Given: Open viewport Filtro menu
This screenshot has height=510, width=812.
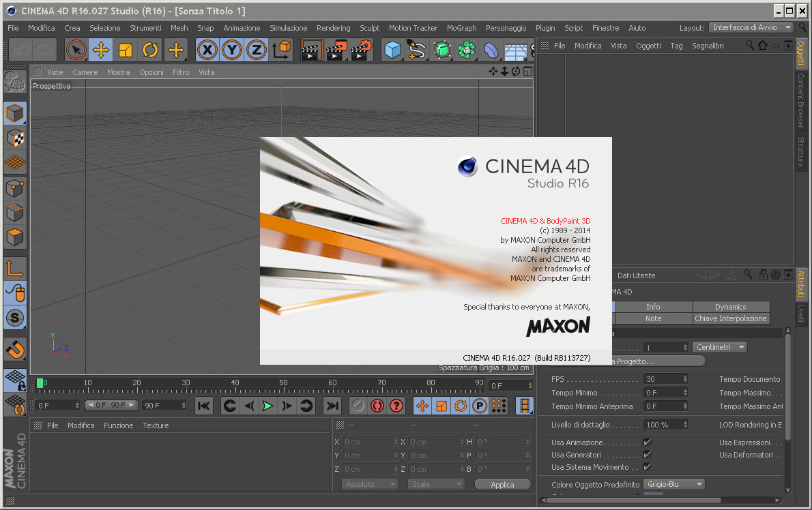Looking at the screenshot, I should pyautogui.click(x=181, y=72).
